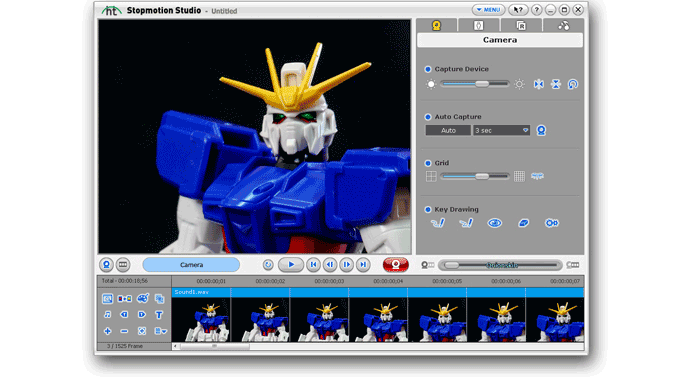Image resolution: width=700 pixels, height=380 pixels.
Task: Add audio with the music note tool
Action: tap(107, 315)
